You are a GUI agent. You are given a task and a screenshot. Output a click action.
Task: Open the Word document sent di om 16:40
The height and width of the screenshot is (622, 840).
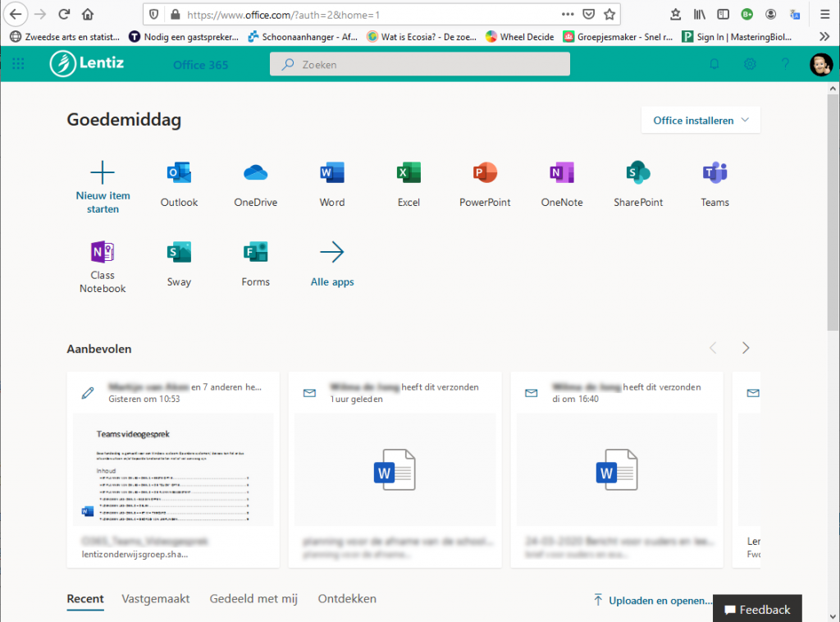617,469
